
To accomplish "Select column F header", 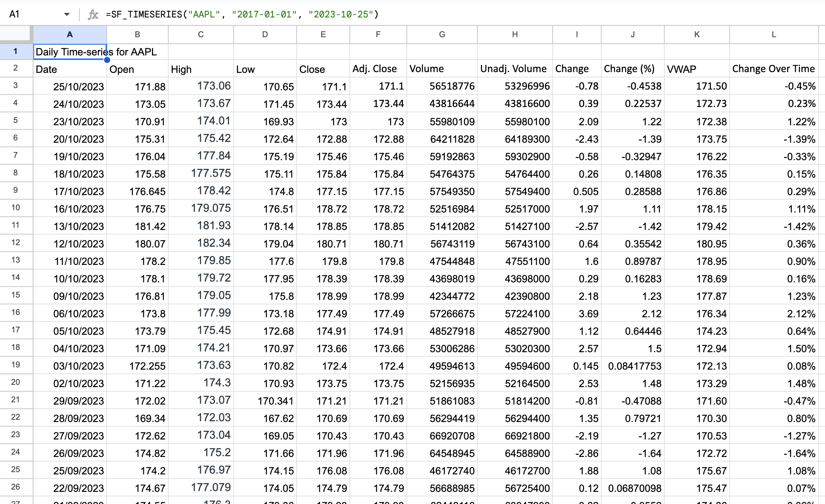I will point(378,35).
